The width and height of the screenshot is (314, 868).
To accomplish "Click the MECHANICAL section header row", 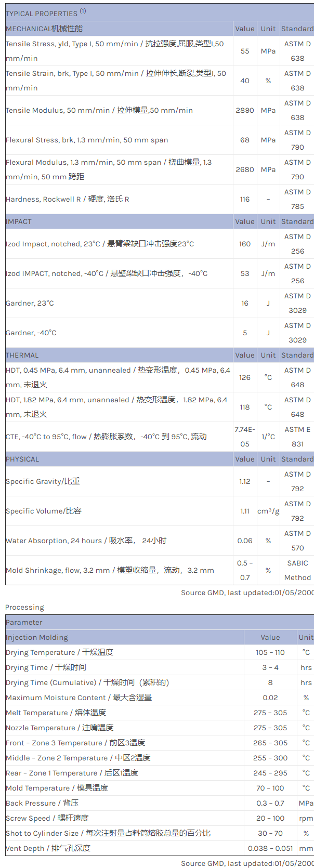I will click(44, 29).
